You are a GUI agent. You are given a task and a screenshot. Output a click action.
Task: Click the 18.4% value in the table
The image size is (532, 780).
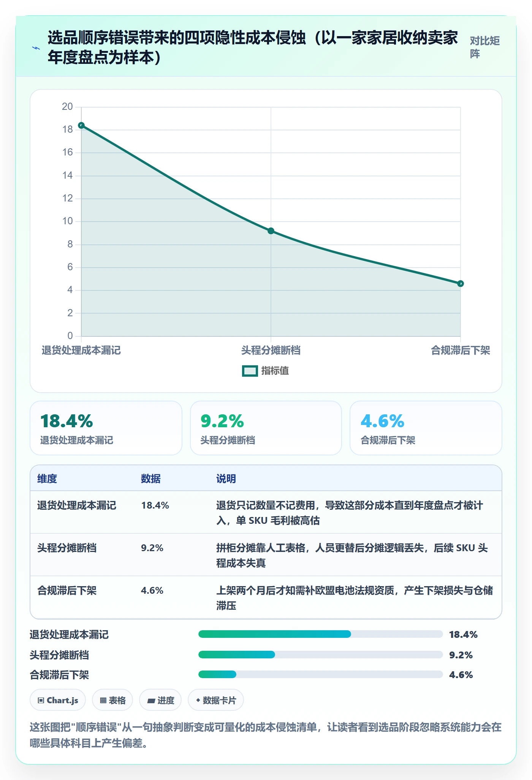(x=155, y=505)
